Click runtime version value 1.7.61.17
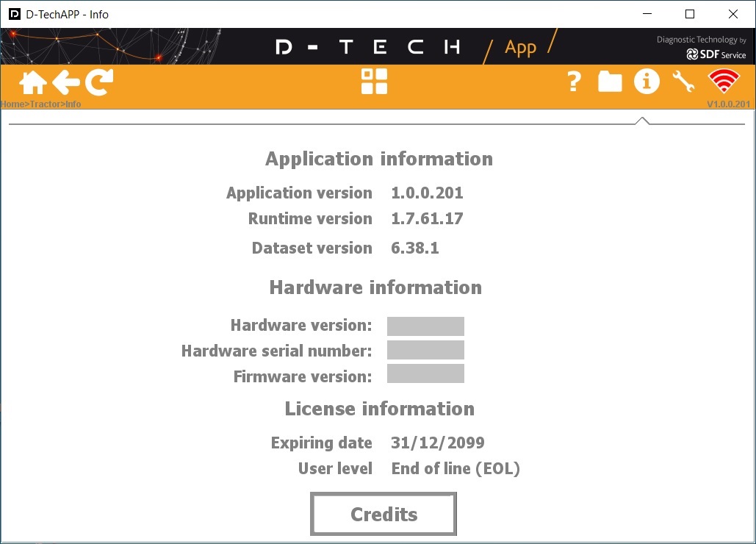The width and height of the screenshot is (756, 544). [427, 219]
